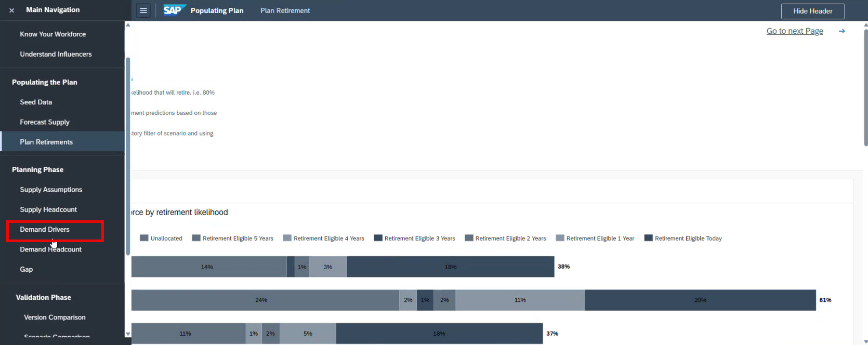Click the next page arrow icon

[841, 31]
